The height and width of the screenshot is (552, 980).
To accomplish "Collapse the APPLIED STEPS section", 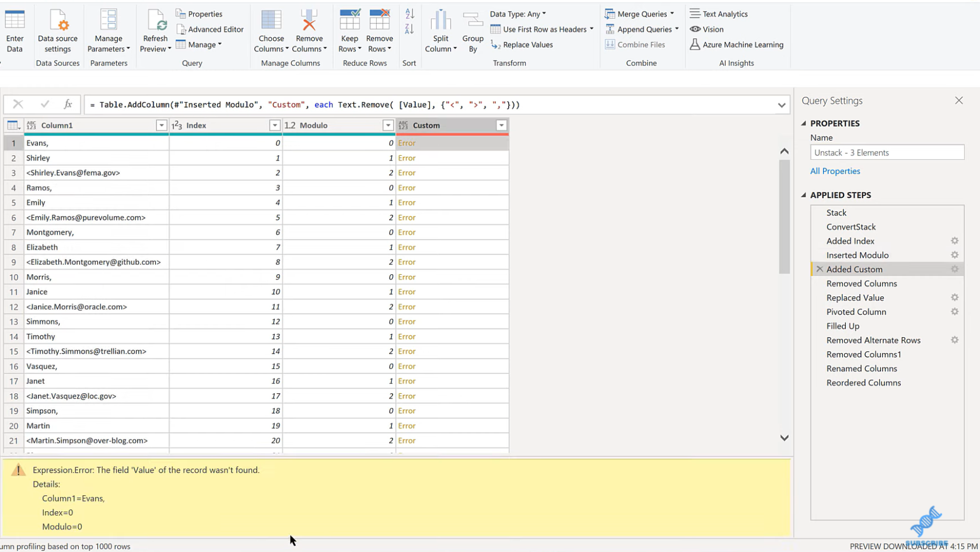I will (x=804, y=195).
